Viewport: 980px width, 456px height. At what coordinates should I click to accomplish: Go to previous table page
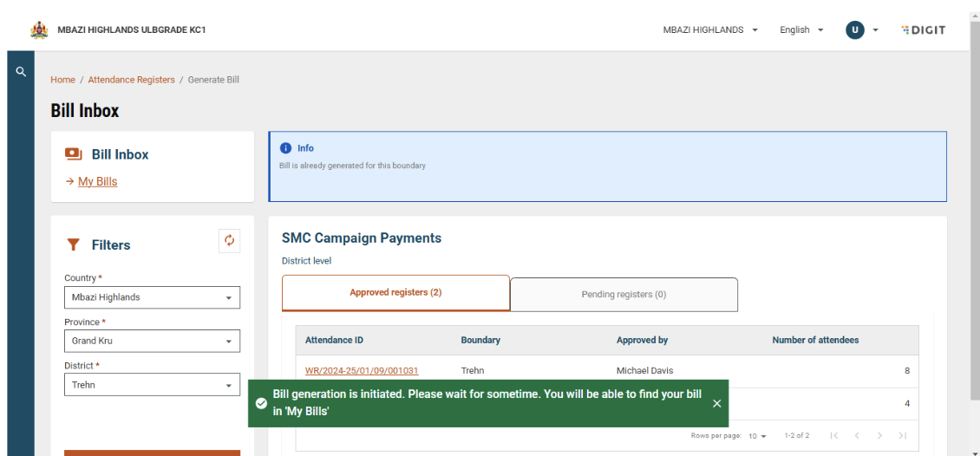[x=857, y=435]
